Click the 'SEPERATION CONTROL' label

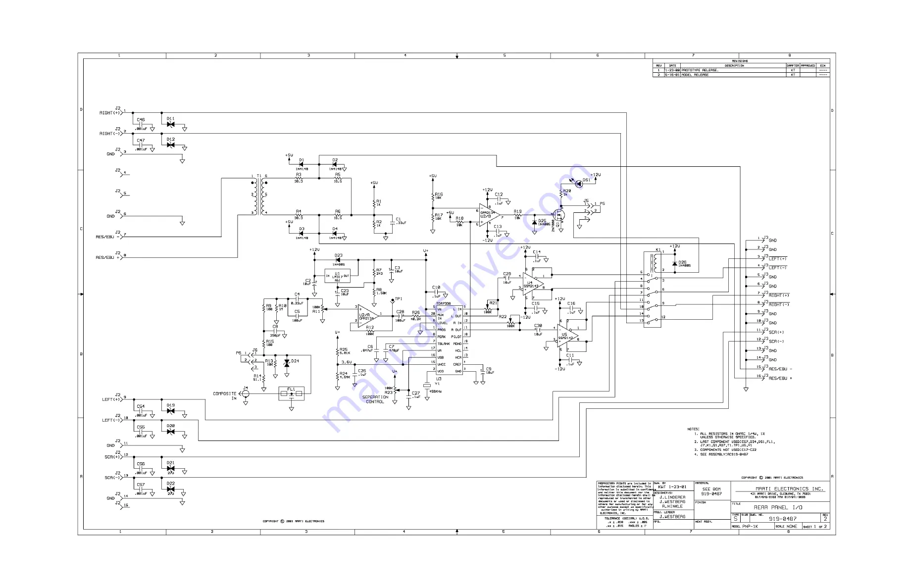tap(375, 399)
